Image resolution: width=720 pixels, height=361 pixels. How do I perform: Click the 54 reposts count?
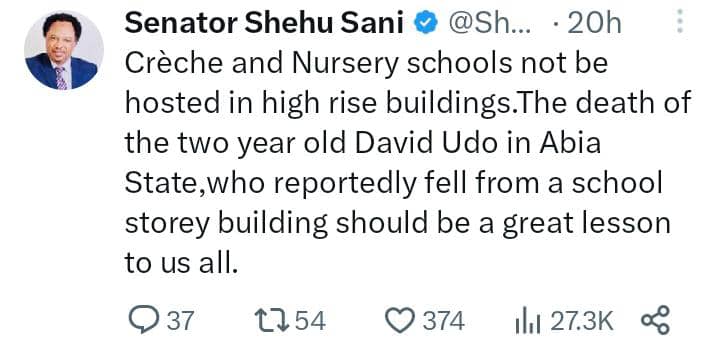pos(310,321)
